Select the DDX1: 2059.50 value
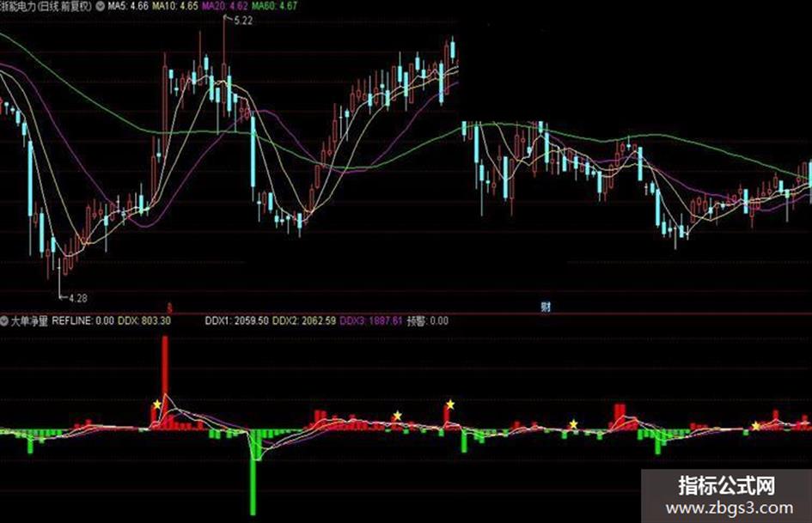 click(236, 321)
